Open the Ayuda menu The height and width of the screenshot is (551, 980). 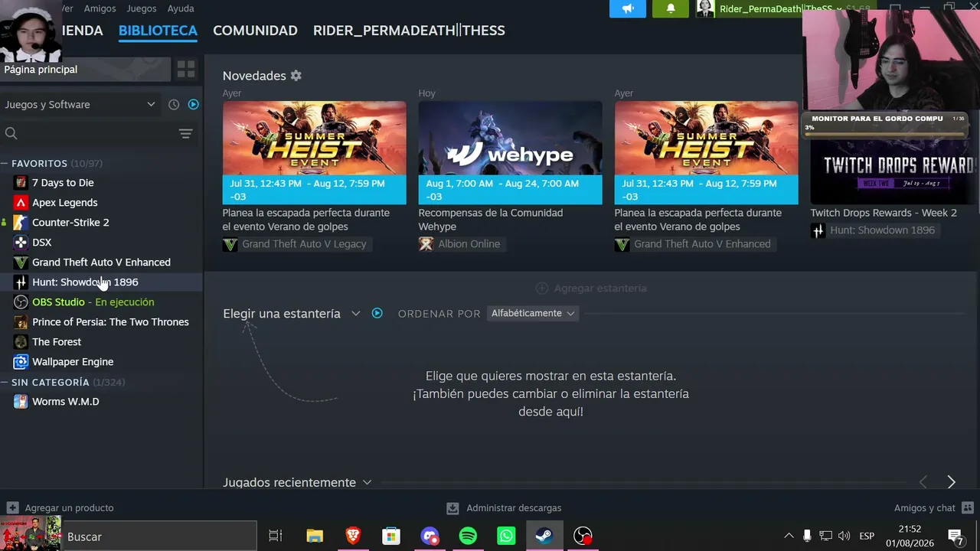tap(181, 8)
